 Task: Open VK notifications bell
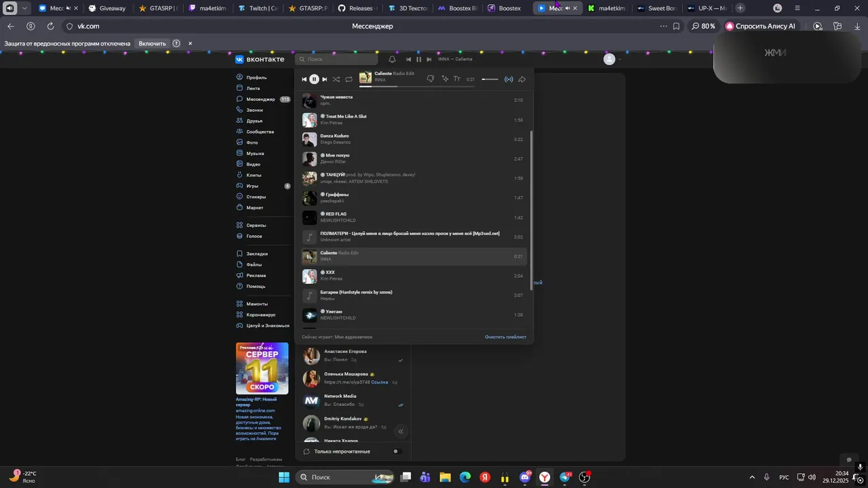[392, 59]
